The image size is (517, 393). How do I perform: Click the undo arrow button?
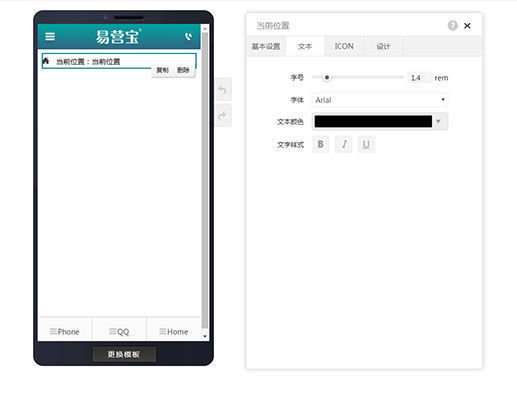coord(223,90)
